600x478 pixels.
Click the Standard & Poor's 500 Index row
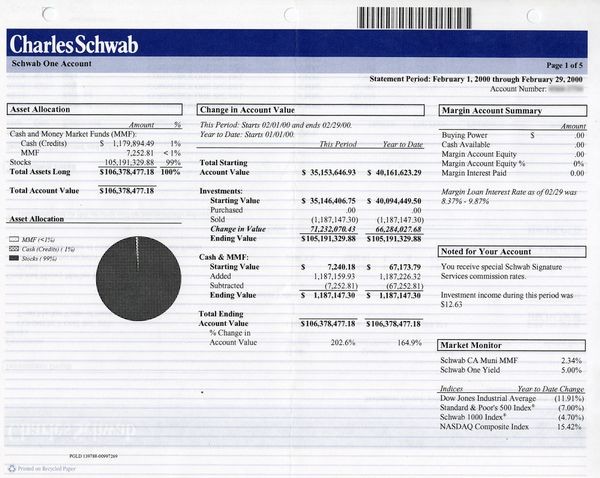(x=512, y=408)
